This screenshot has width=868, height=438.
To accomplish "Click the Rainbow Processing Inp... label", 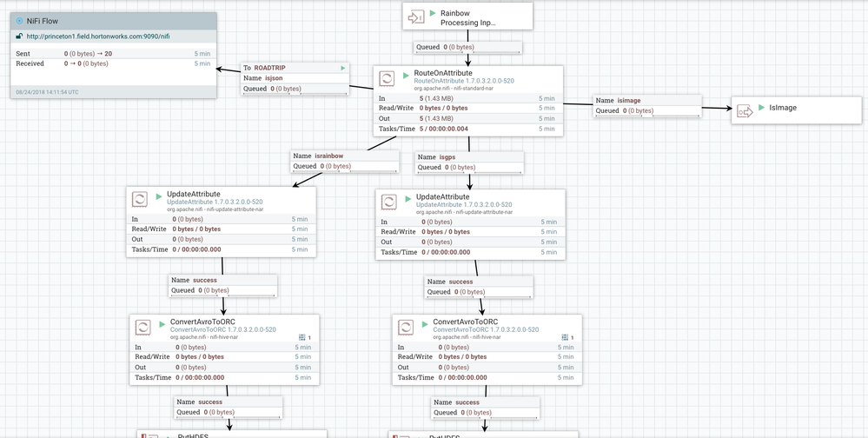I will tap(468, 17).
